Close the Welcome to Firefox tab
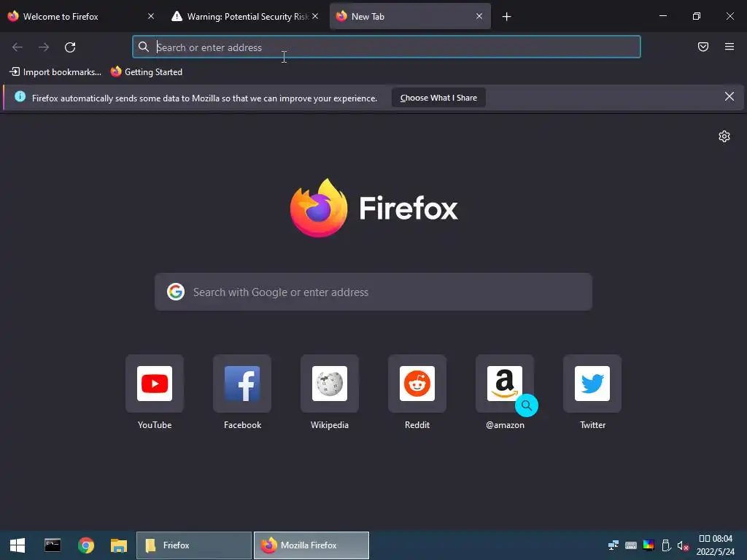Image resolution: width=747 pixels, height=560 pixels. [x=151, y=16]
